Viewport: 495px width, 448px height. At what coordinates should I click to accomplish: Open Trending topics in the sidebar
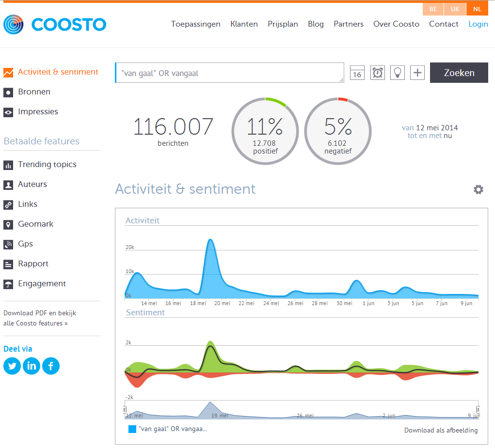click(x=47, y=164)
